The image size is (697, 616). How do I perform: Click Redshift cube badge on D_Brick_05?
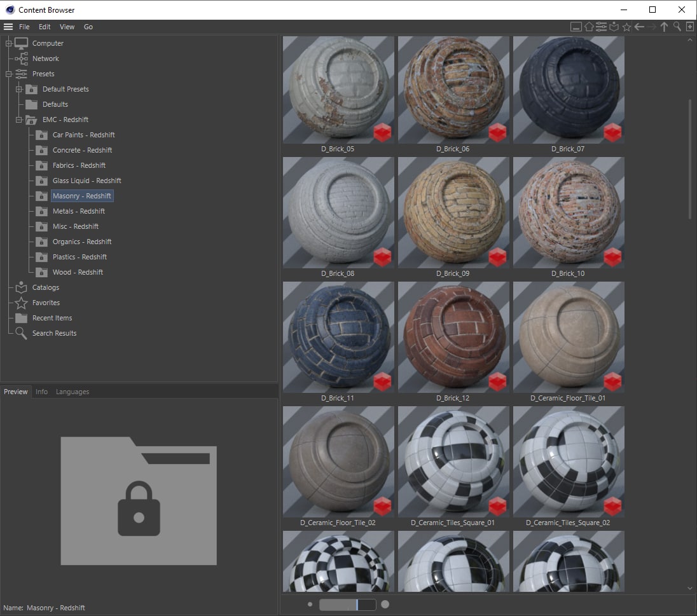[x=382, y=132]
